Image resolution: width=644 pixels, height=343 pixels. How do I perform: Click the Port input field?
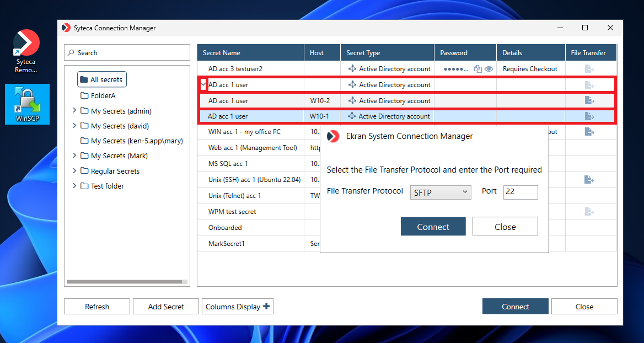tap(520, 192)
